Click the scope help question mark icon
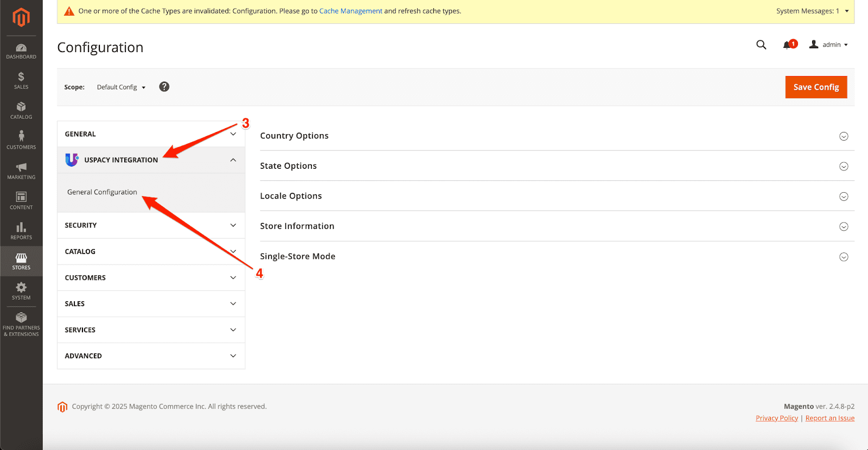Screen dimensions: 868x450 pos(164,87)
